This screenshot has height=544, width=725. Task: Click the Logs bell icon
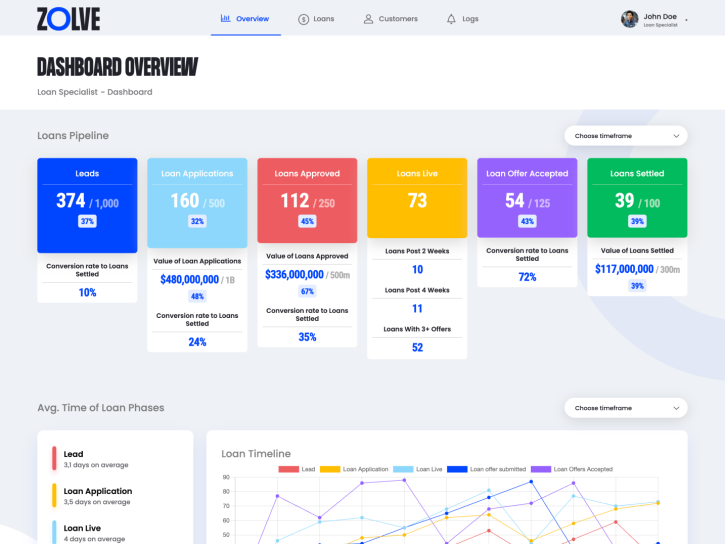tap(451, 19)
